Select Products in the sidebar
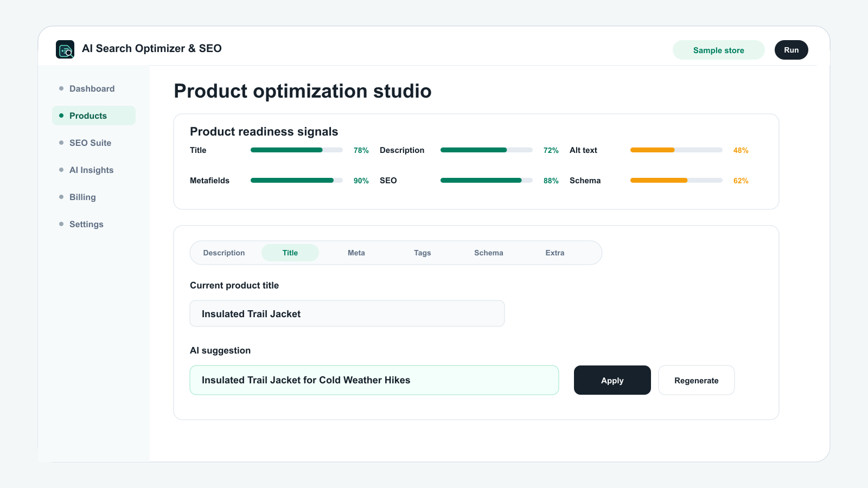The height and width of the screenshot is (488, 868). click(94, 115)
